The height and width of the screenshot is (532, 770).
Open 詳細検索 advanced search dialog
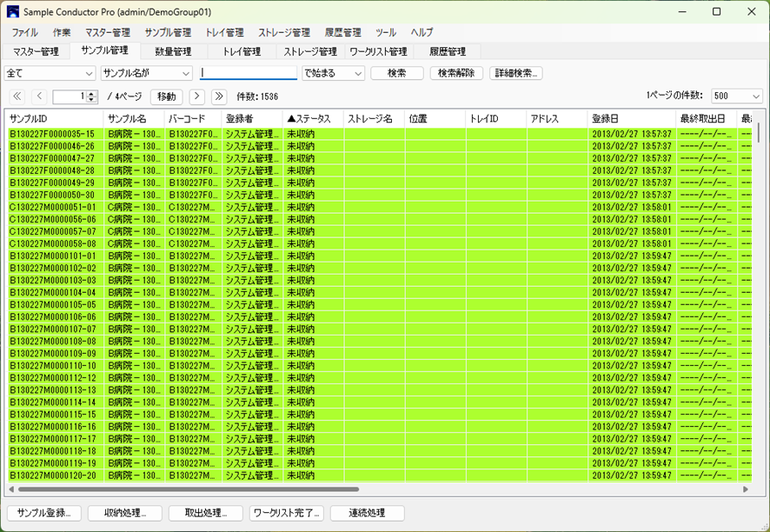(515, 74)
